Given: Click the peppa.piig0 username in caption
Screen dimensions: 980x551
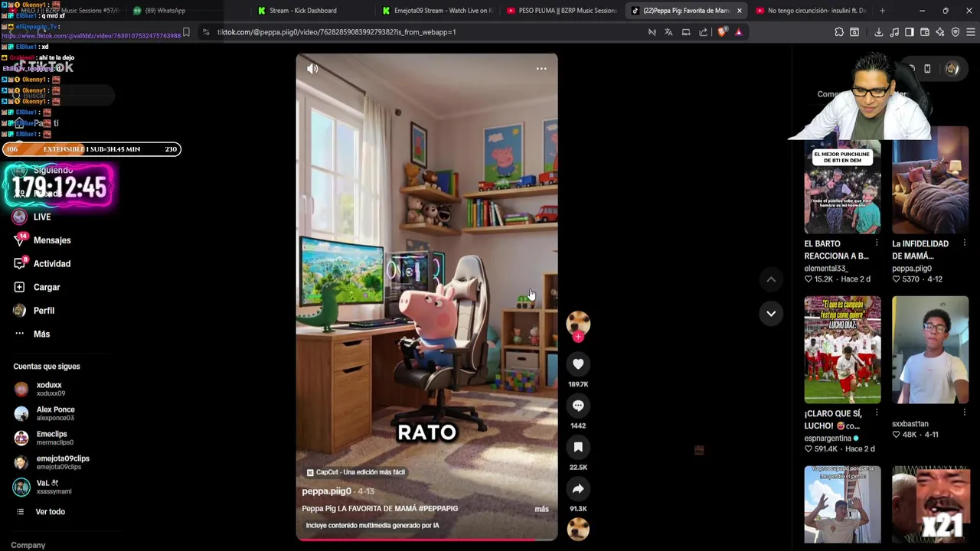Looking at the screenshot, I should point(326,491).
